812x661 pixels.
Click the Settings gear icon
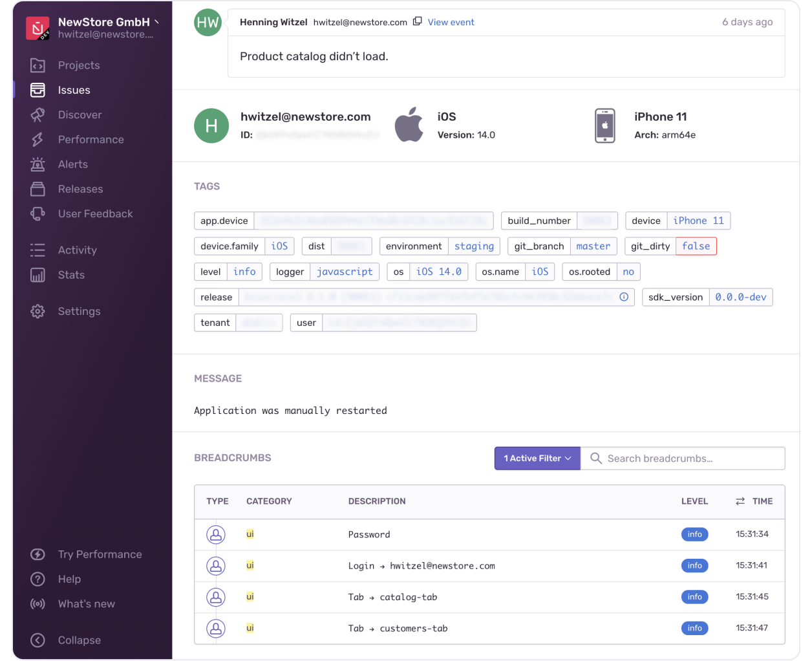38,311
